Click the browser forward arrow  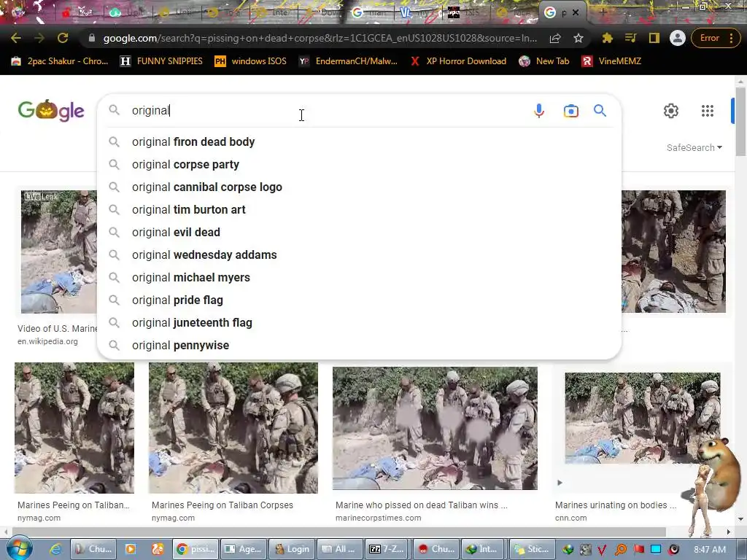[39, 38]
